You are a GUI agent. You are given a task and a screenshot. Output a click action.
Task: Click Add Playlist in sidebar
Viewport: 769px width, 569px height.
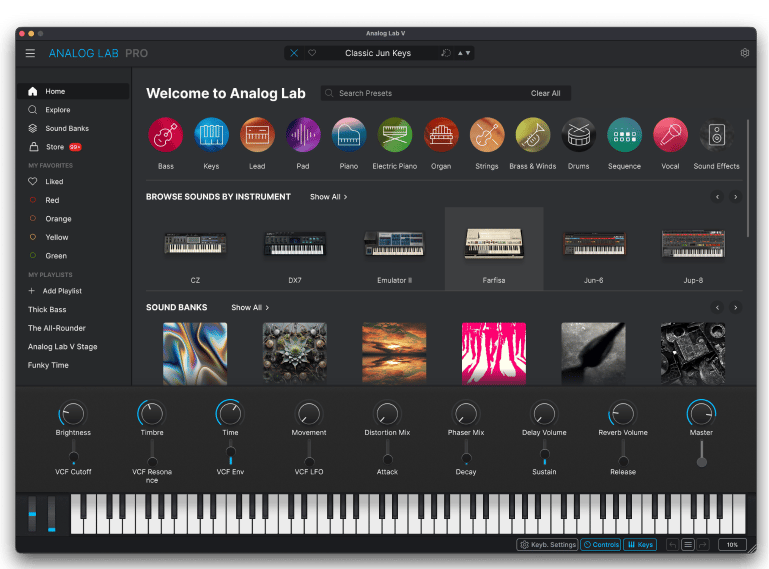point(62,291)
